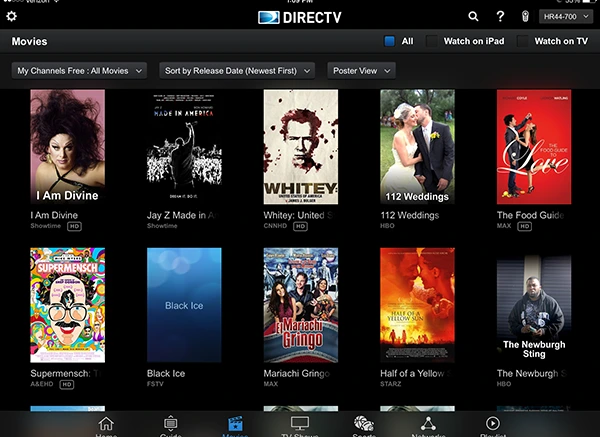This screenshot has height=437, width=600.
Task: Tap the search magnifier icon
Action: point(474,17)
